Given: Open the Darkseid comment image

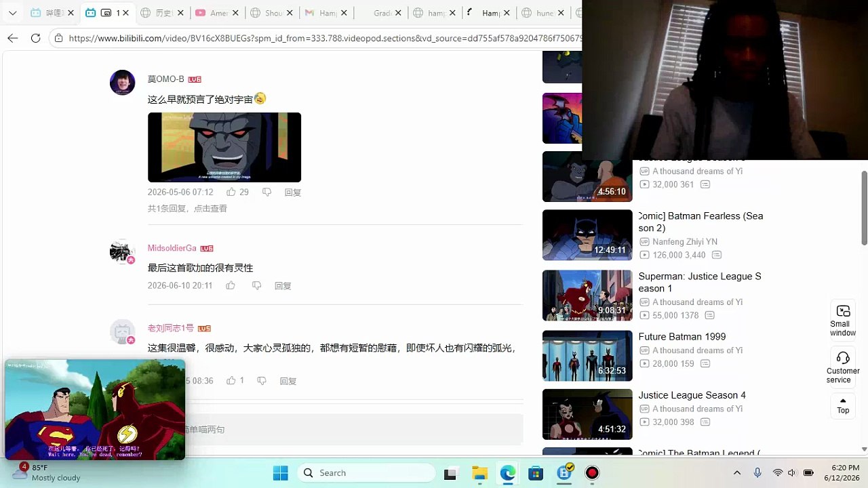Looking at the screenshot, I should [224, 147].
